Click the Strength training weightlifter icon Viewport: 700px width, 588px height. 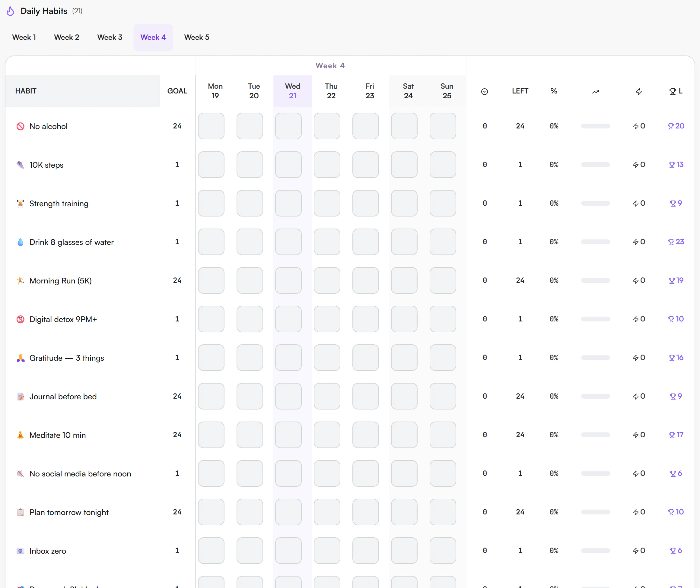click(20, 203)
